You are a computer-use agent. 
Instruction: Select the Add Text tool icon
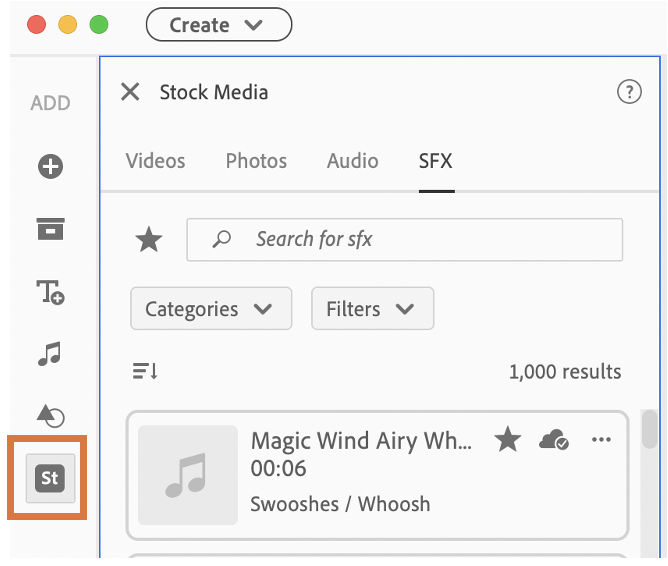(x=50, y=292)
